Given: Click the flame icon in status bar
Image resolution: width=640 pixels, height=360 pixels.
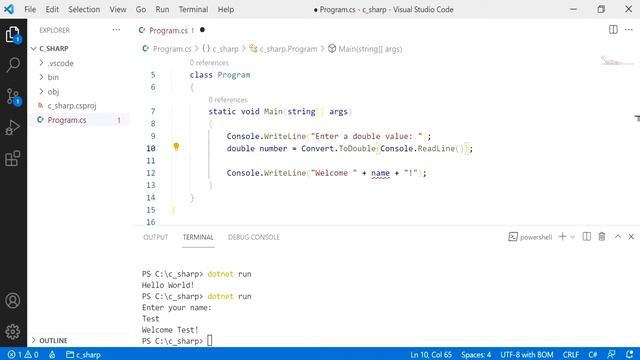Looking at the screenshot, I should (x=52, y=354).
